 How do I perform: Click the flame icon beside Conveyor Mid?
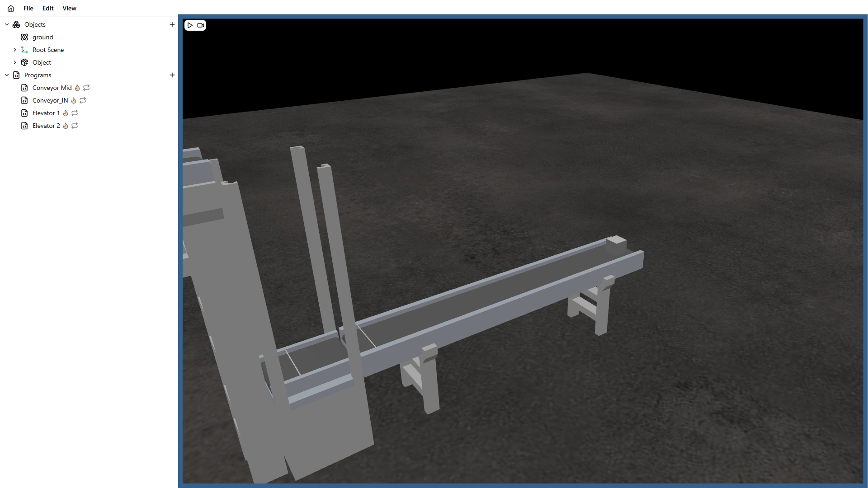tap(77, 88)
